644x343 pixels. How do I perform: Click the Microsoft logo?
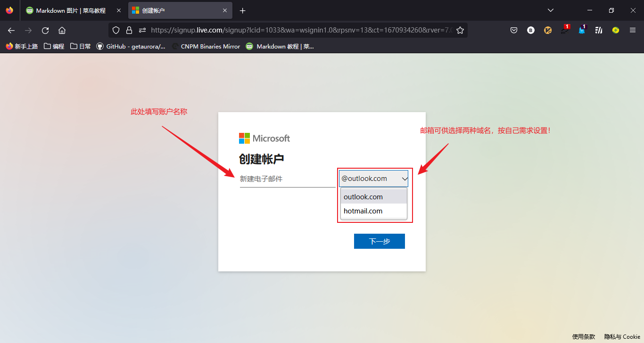click(x=264, y=138)
